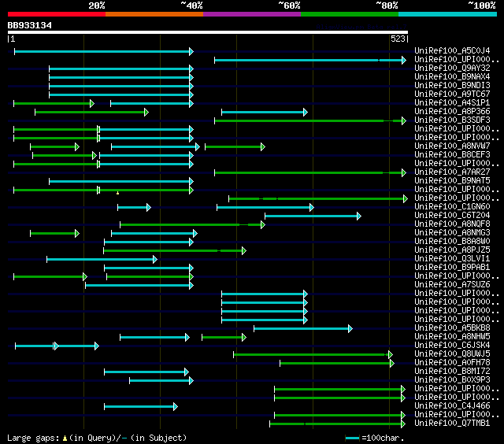The image size is (504, 444).
Task: Select the UniRef100_B8A8W0 label
Action: (452, 241)
